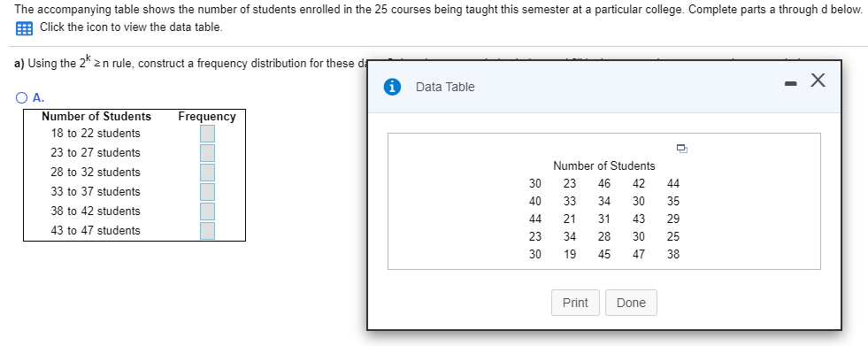Click frequency box for 33 to 37 students
Viewport: 868px width, 346px height.
pyautogui.click(x=208, y=191)
